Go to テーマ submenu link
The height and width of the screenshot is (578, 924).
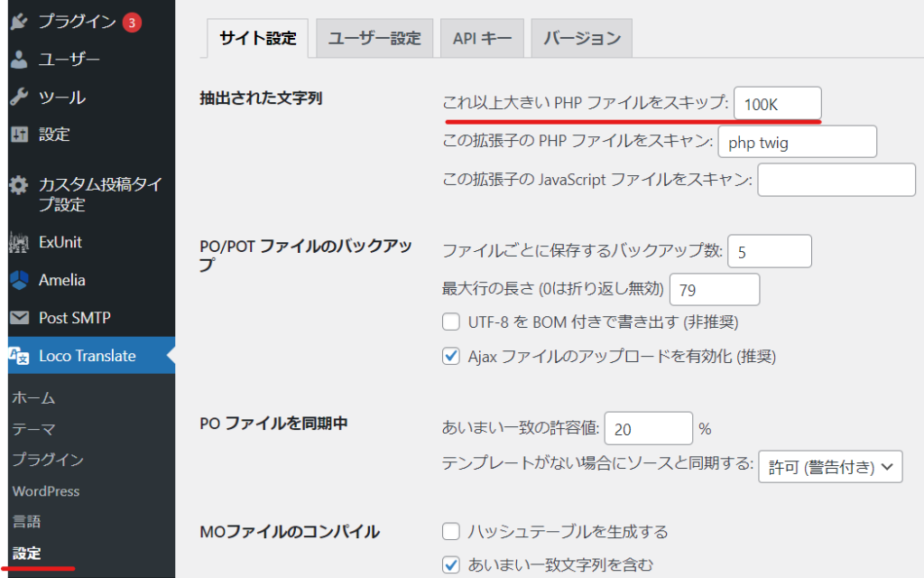(33, 429)
